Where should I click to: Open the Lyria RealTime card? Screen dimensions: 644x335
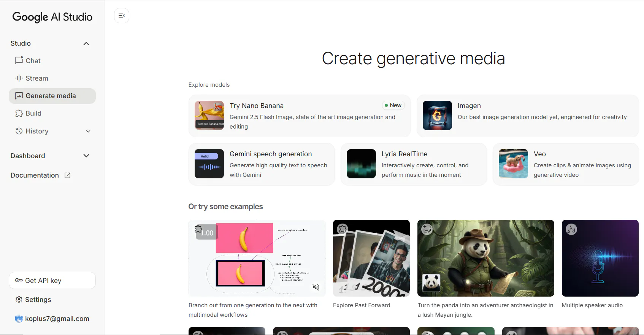[x=414, y=164]
